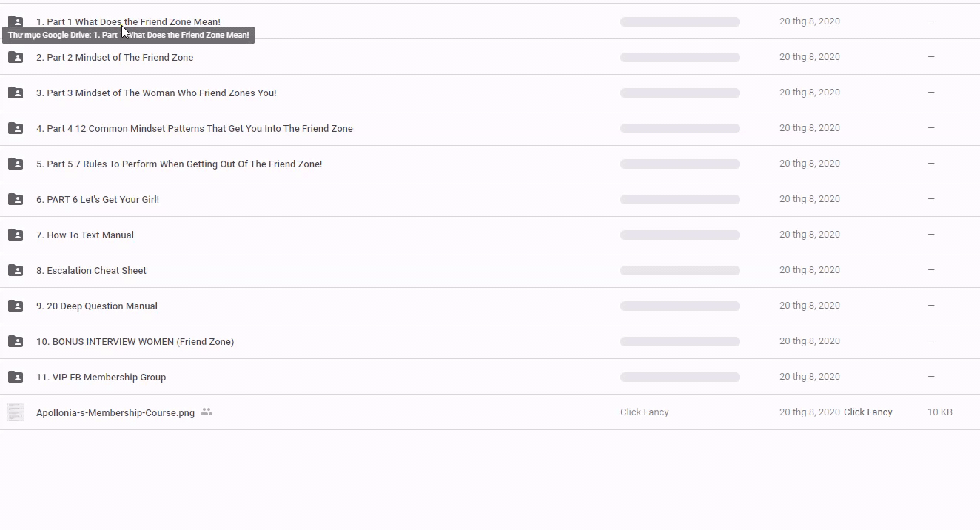Click the 10 KB file size of the PNG
Screen dimensions: 980x530
coord(940,412)
